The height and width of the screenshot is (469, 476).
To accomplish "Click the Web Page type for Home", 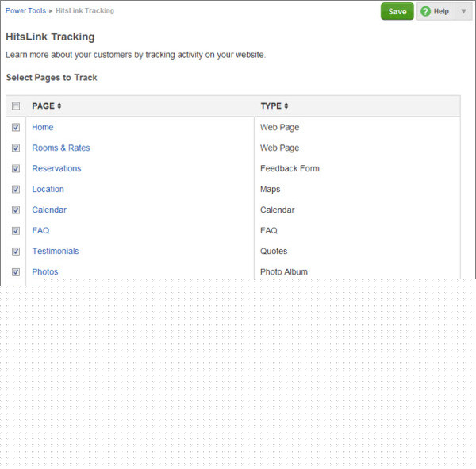I will 279,127.
